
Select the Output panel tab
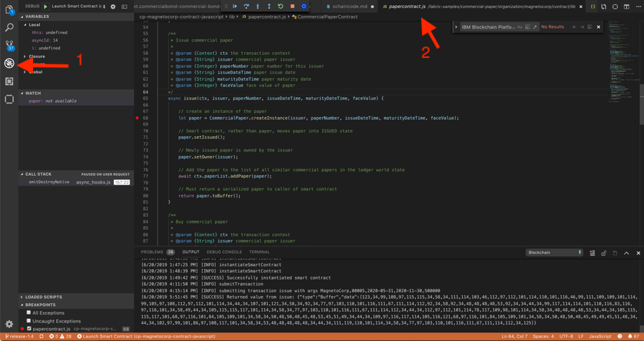pyautogui.click(x=191, y=252)
